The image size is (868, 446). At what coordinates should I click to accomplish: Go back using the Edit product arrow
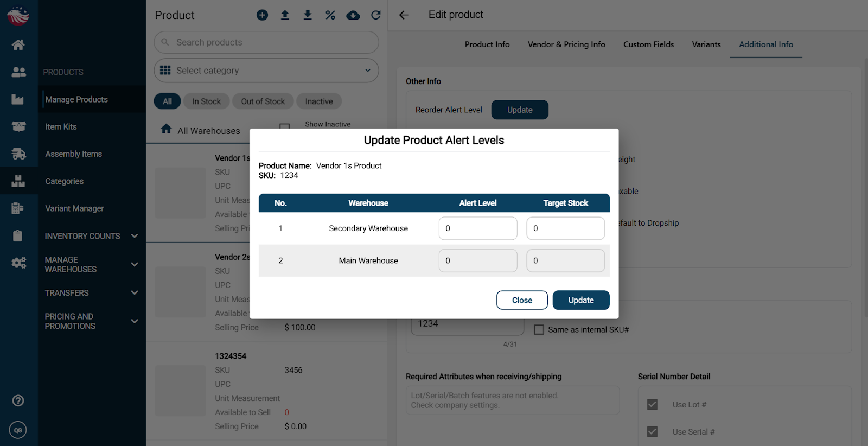[x=404, y=15]
